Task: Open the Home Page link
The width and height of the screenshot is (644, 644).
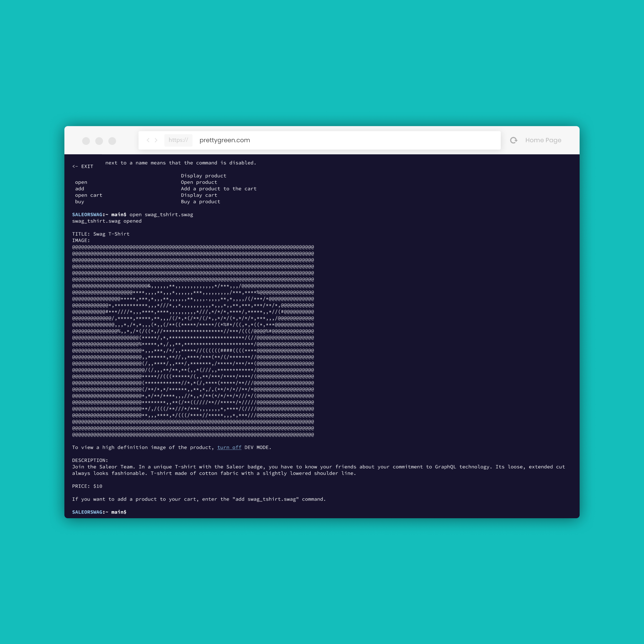Action: tap(543, 140)
